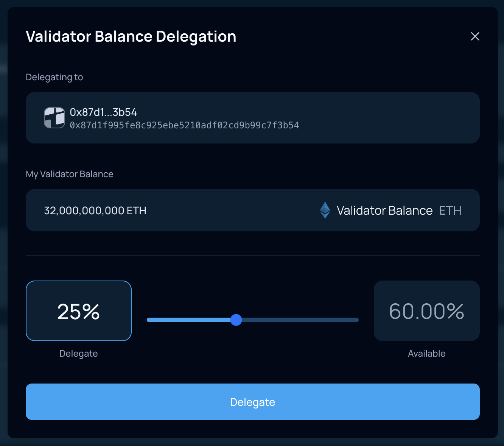Screen dimensions: 504x446
Task: Click the unfilled right portion of slider track
Action: pos(300,320)
